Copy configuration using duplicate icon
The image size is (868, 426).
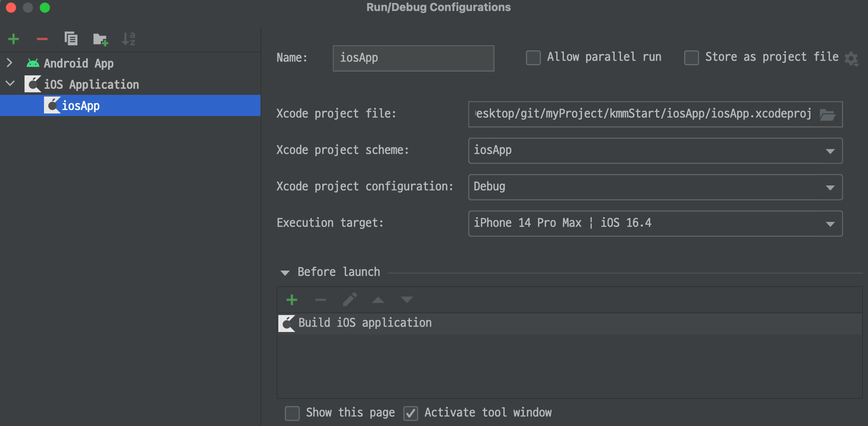click(x=71, y=39)
